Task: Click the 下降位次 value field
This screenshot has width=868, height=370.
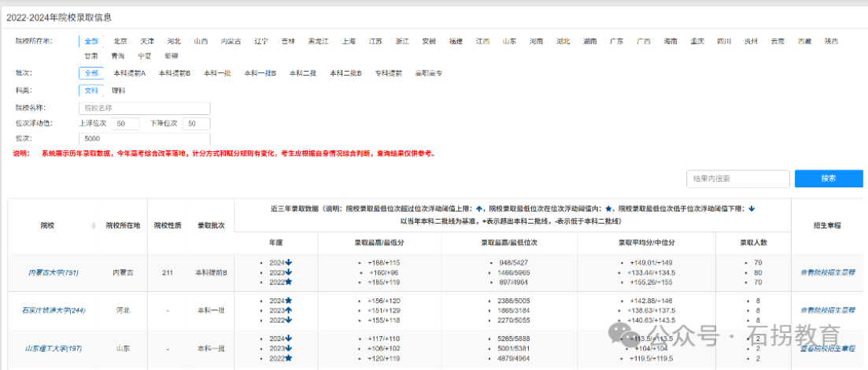Action: pos(197,124)
